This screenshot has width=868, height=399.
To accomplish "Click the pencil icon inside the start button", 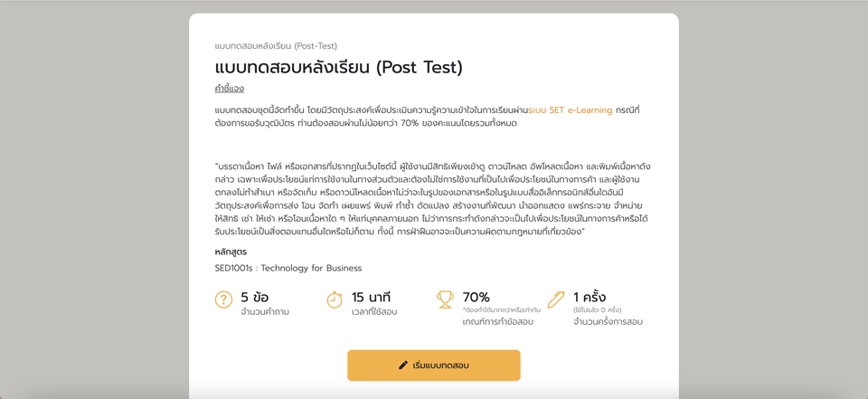I will (403, 366).
